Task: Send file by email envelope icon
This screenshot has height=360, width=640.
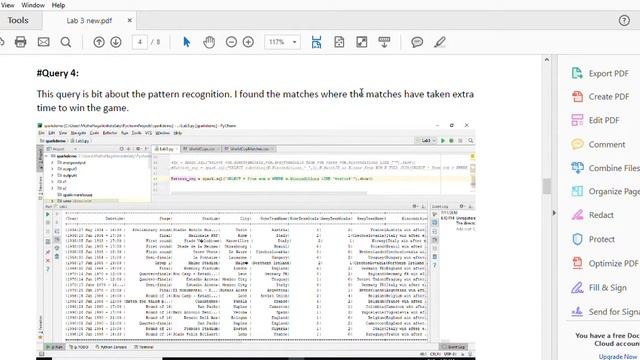Action: 44,42
